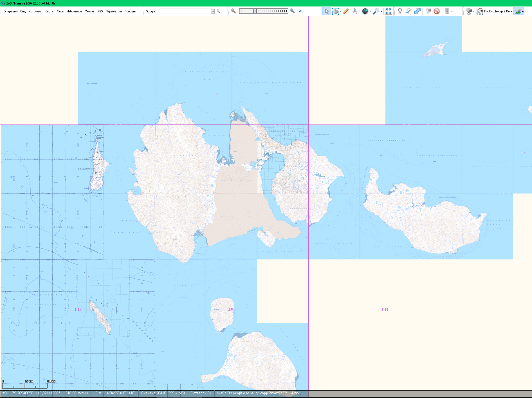Click the zoom in magnifier icon

coord(293,11)
